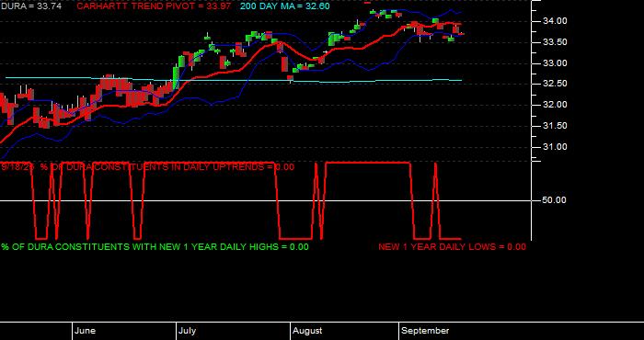Click the September month marker

(x=425, y=331)
